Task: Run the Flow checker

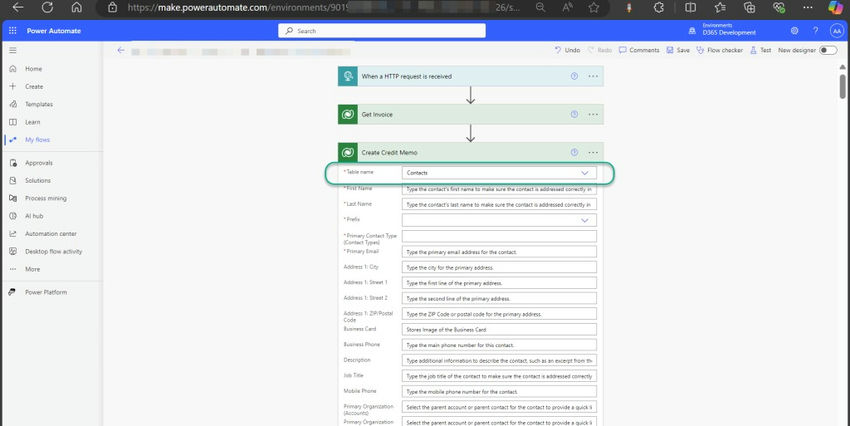Action: click(x=719, y=50)
